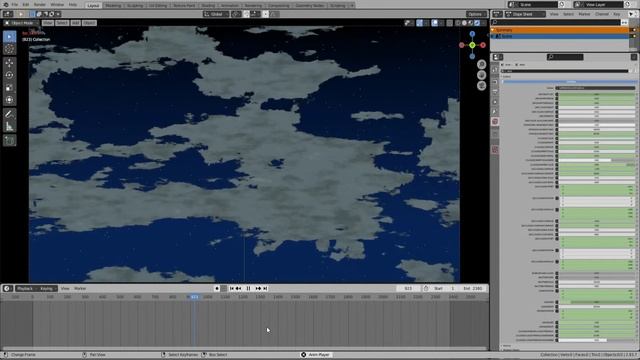Select the Scale tool
This screenshot has height=360, width=640.
[x=9, y=88]
